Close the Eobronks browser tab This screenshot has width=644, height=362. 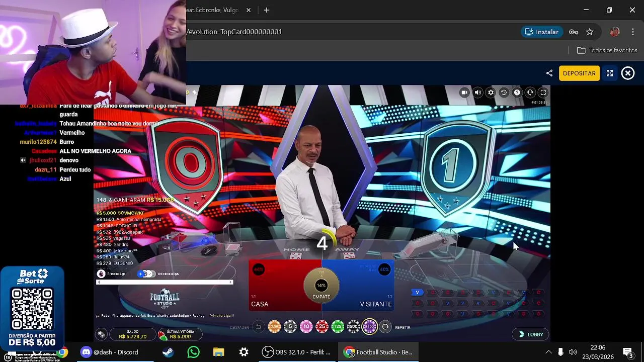click(249, 10)
